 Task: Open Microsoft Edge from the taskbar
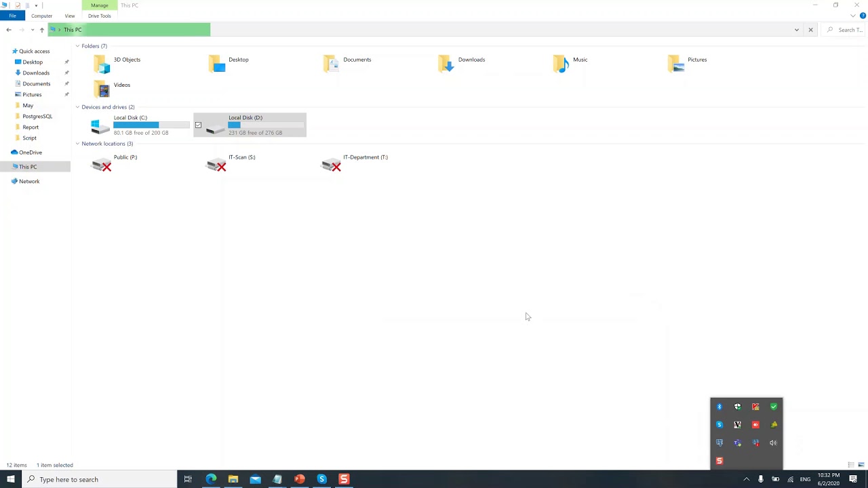pos(211,479)
